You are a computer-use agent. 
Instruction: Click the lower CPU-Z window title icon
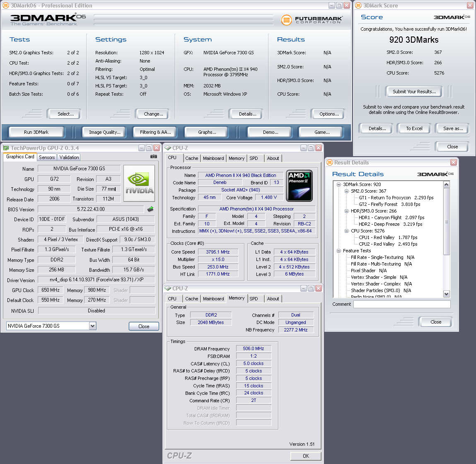pyautogui.click(x=168, y=288)
